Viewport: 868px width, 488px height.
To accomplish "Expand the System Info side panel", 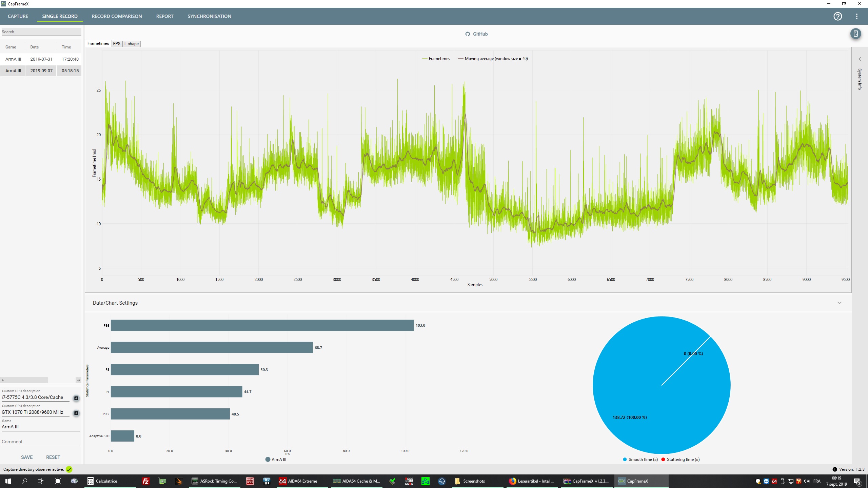I will (x=860, y=59).
